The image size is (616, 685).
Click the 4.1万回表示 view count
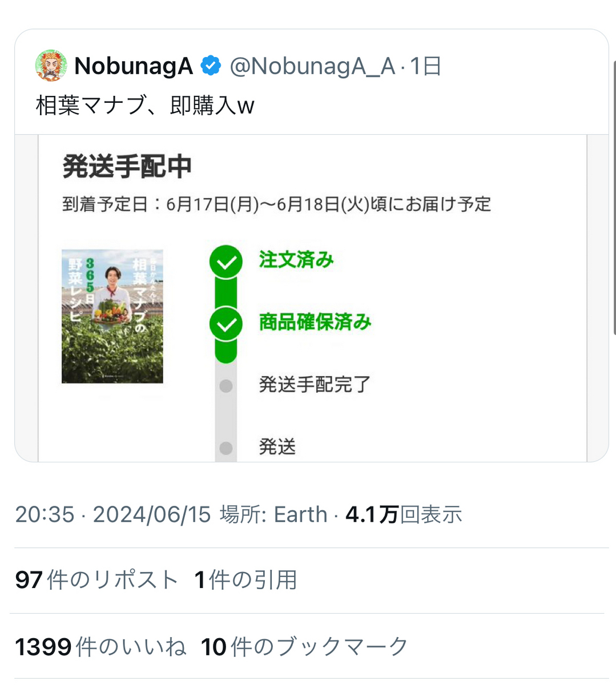click(404, 514)
